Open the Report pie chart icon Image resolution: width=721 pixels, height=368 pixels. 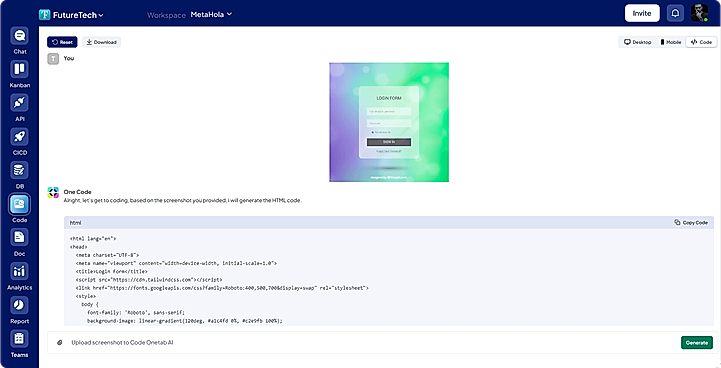pyautogui.click(x=19, y=305)
